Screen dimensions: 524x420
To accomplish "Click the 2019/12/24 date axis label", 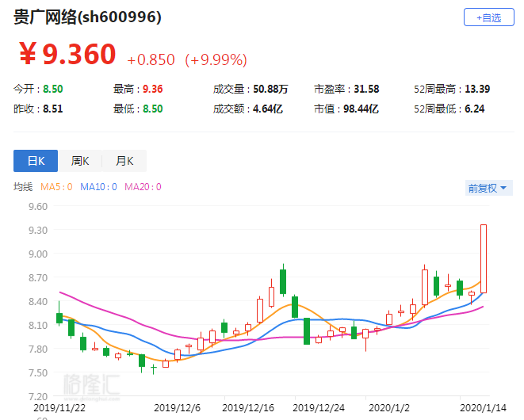I will (x=319, y=407).
